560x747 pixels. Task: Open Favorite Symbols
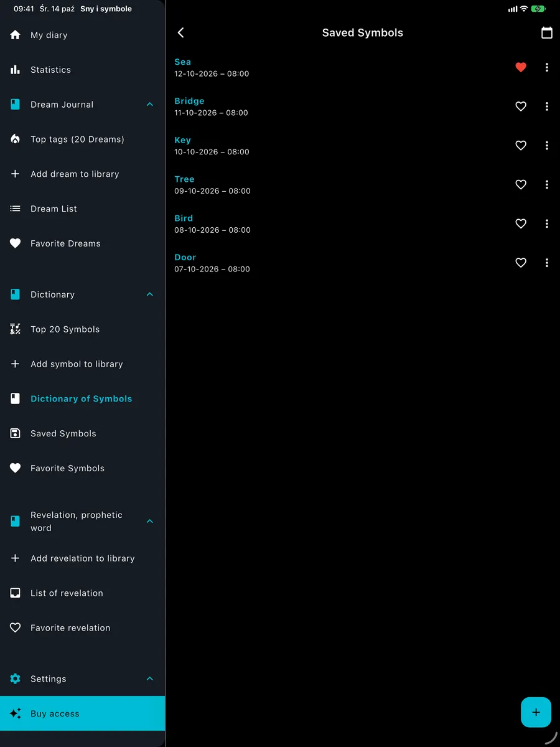click(82, 468)
